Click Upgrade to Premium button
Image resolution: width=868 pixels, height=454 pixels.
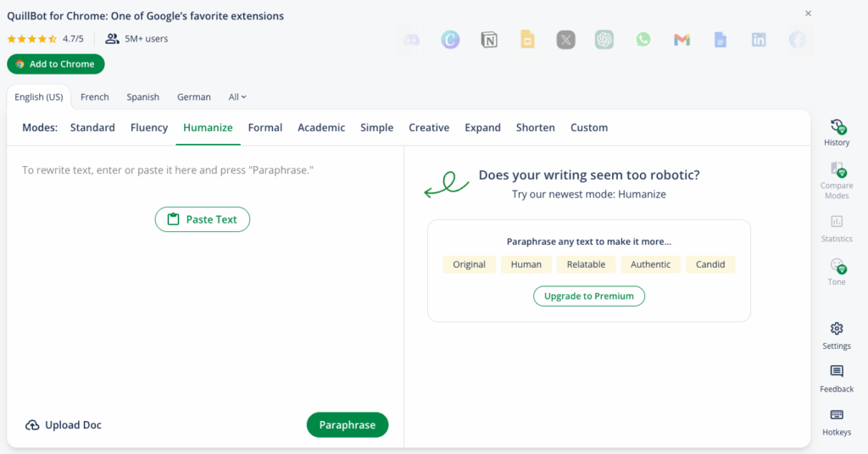point(589,296)
